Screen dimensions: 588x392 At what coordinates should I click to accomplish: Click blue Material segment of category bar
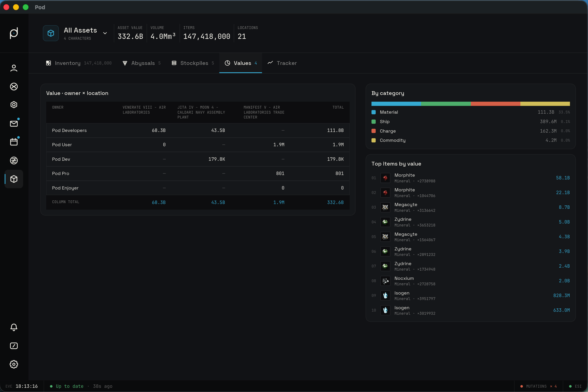pyautogui.click(x=396, y=104)
